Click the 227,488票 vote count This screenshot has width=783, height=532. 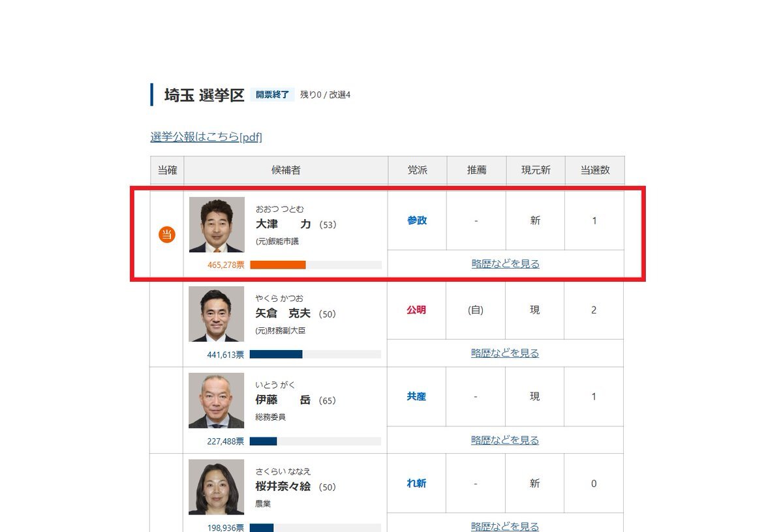point(226,441)
